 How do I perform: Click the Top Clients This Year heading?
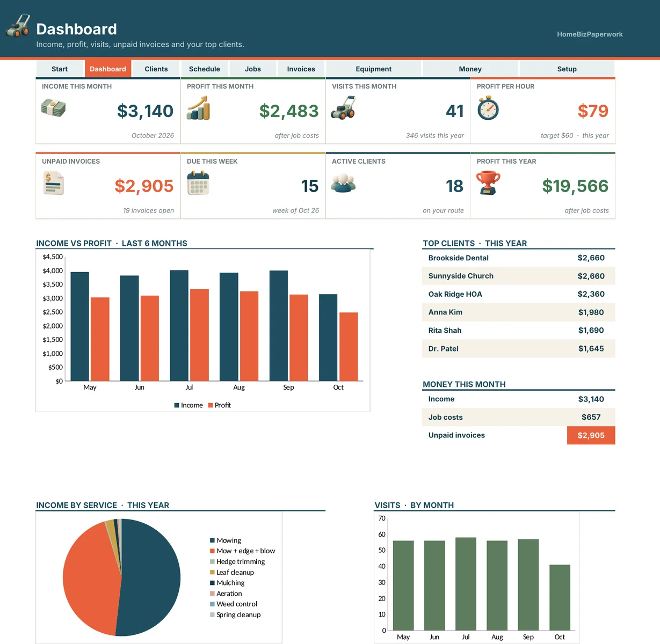pos(475,243)
